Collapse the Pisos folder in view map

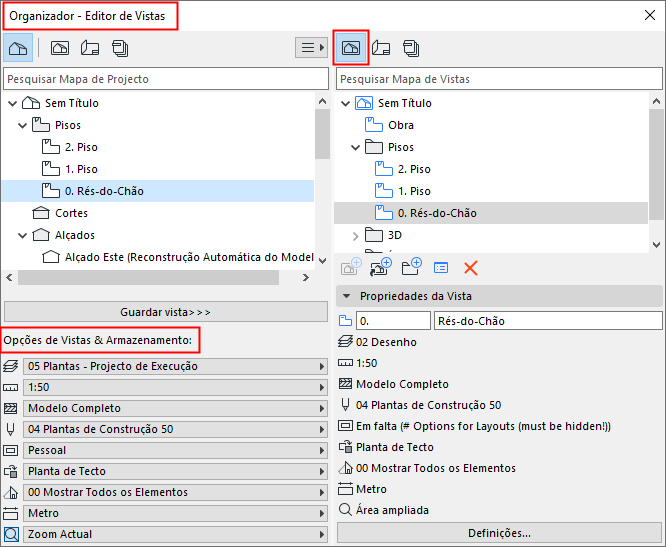coord(356,147)
